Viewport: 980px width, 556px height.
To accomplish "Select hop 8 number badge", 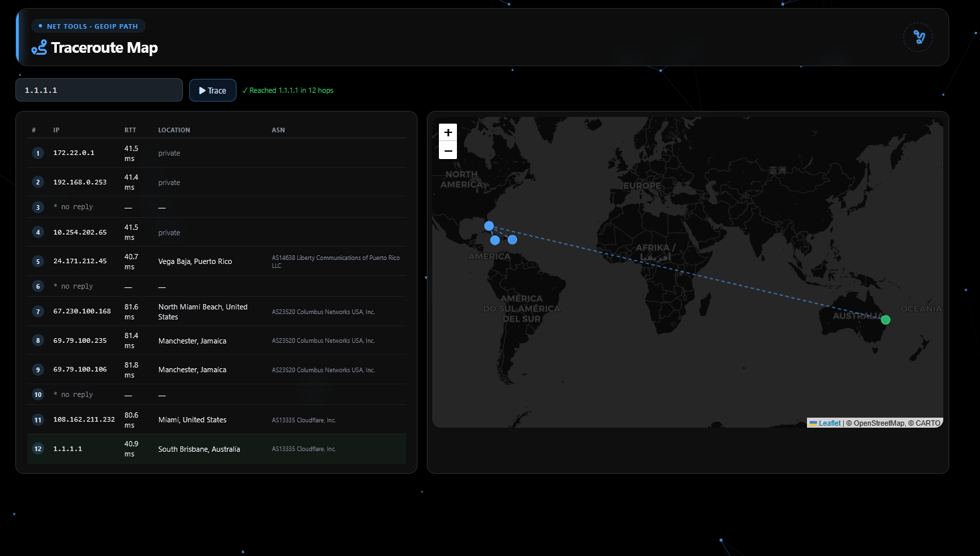I will [38, 340].
